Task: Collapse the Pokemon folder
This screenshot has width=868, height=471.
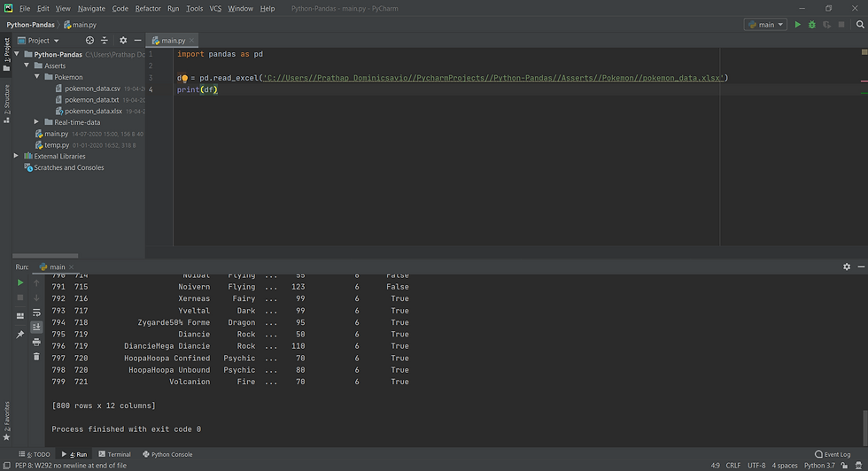Action: [x=37, y=77]
